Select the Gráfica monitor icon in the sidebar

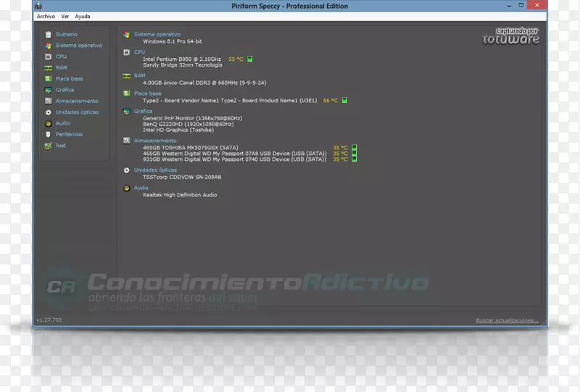[x=48, y=90]
